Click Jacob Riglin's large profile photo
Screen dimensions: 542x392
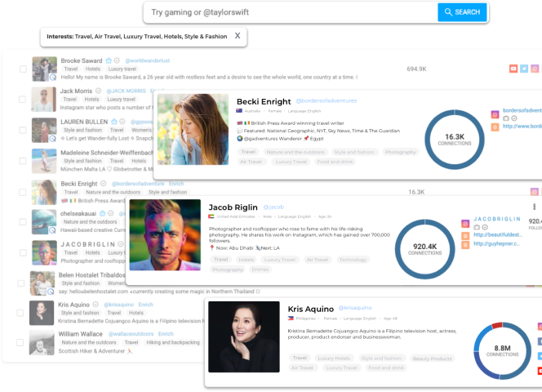coord(165,235)
